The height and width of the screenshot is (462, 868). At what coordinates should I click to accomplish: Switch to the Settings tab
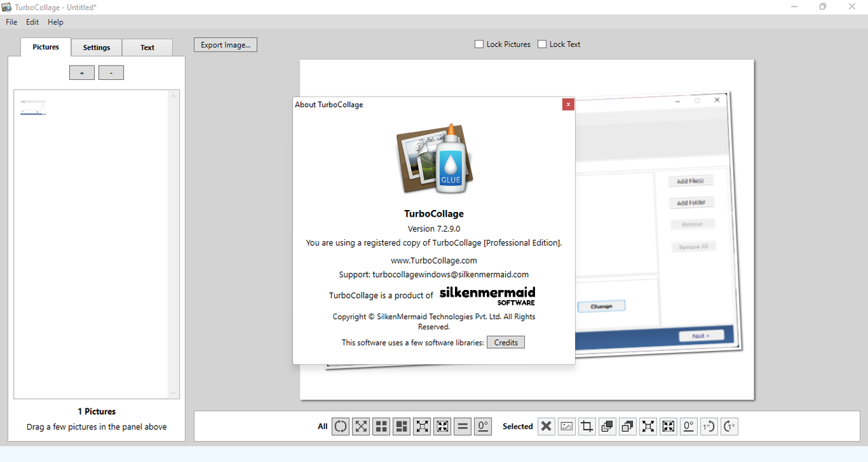[x=97, y=47]
